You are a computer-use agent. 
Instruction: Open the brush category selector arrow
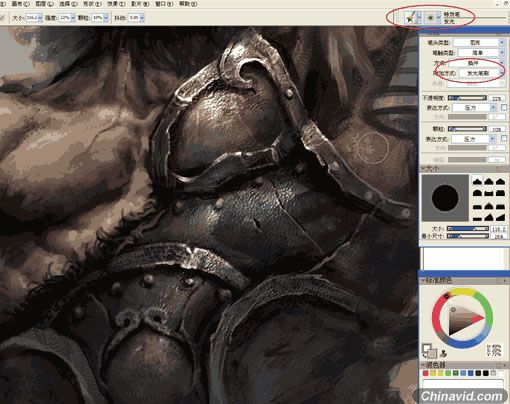coord(419,17)
